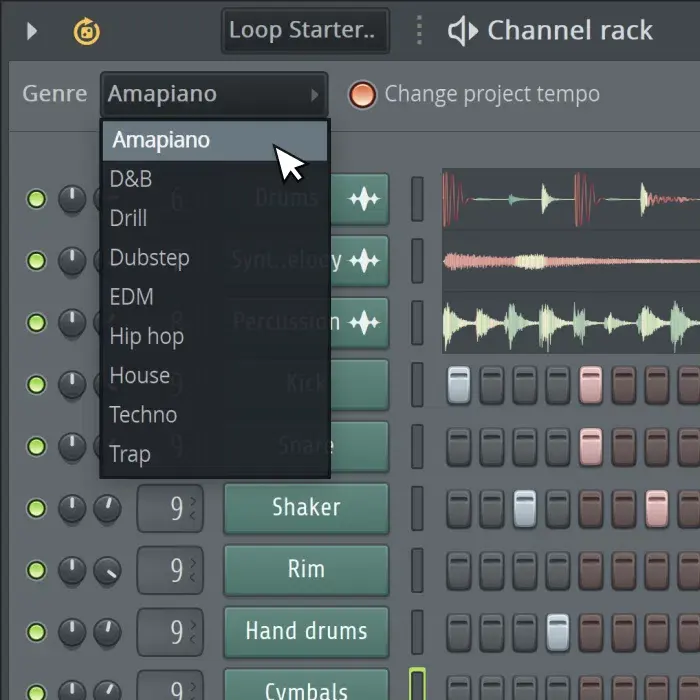Click the Hand drums mixer track number 9
The width and height of the screenshot is (700, 700).
tap(170, 632)
